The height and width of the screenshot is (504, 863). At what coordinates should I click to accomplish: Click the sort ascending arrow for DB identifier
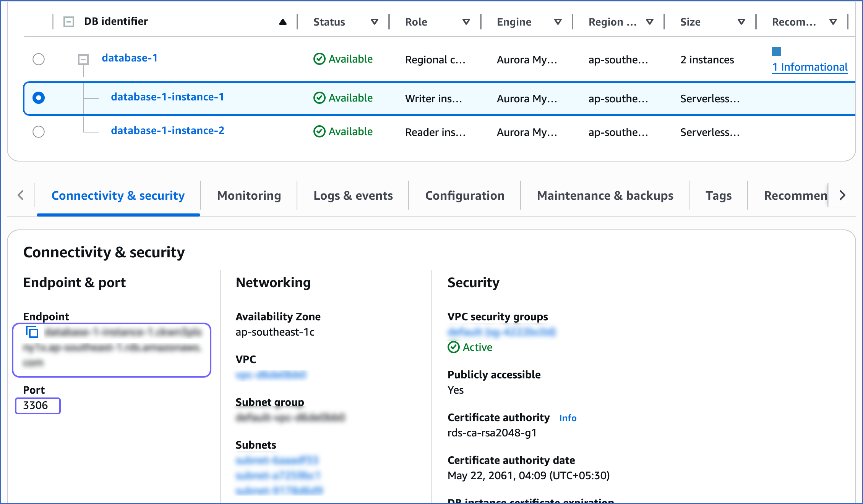[x=283, y=22]
